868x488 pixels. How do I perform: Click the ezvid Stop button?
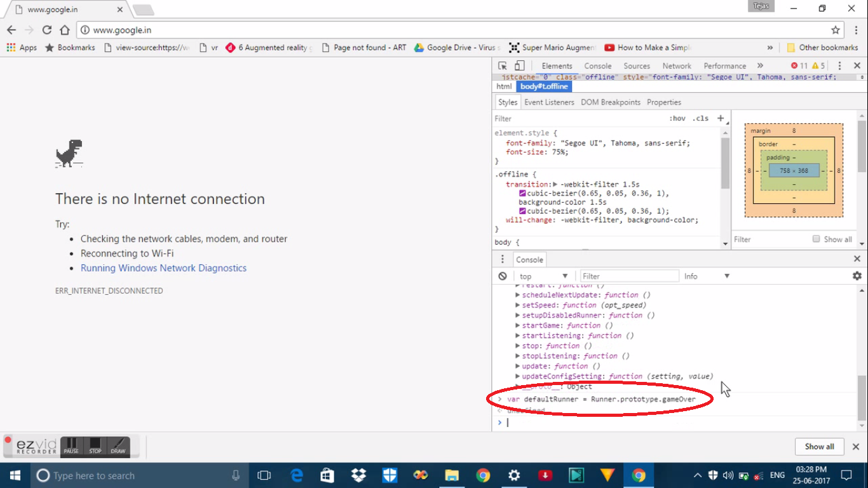pyautogui.click(x=95, y=447)
